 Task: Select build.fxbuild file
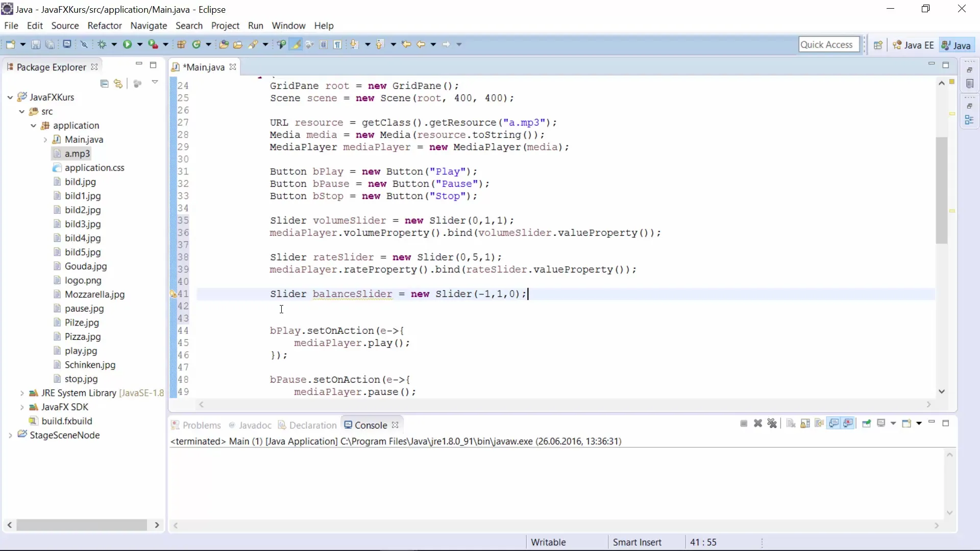coord(67,421)
